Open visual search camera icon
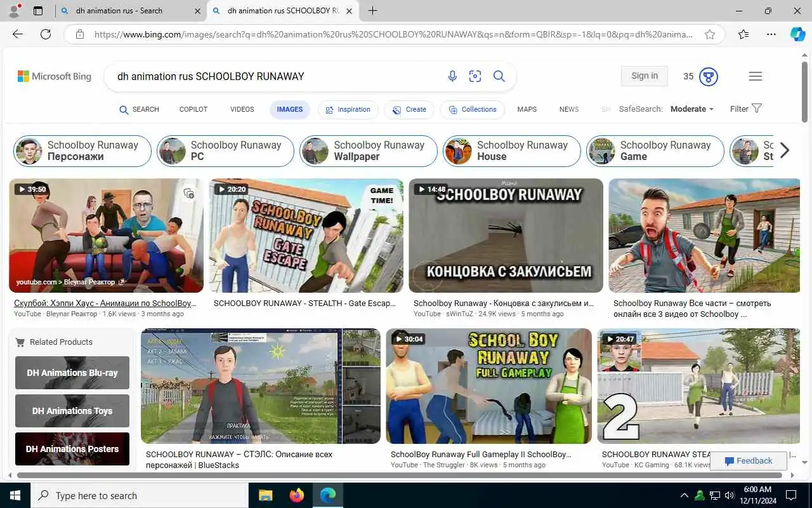The image size is (812, 508). pos(475,76)
